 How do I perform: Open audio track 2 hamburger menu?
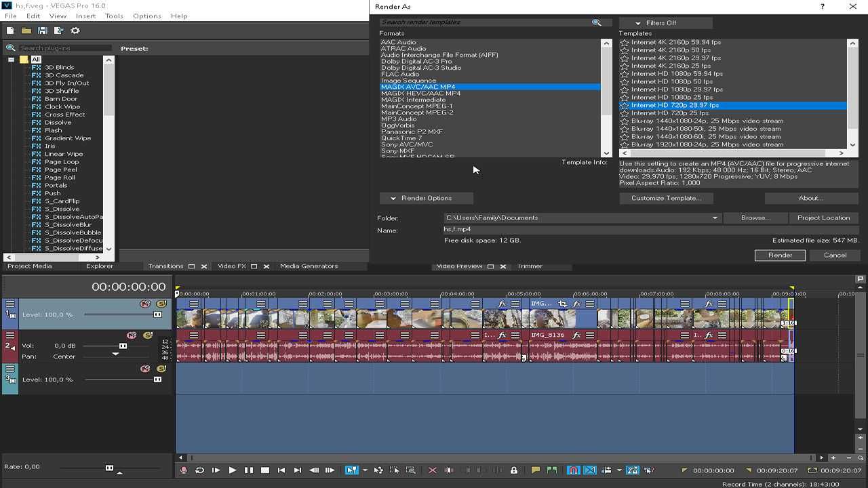click(10, 335)
